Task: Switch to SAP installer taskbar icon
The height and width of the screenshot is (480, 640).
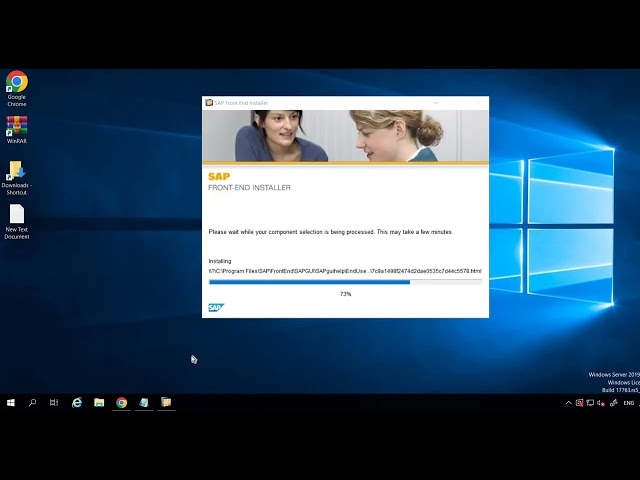Action: pos(166,403)
